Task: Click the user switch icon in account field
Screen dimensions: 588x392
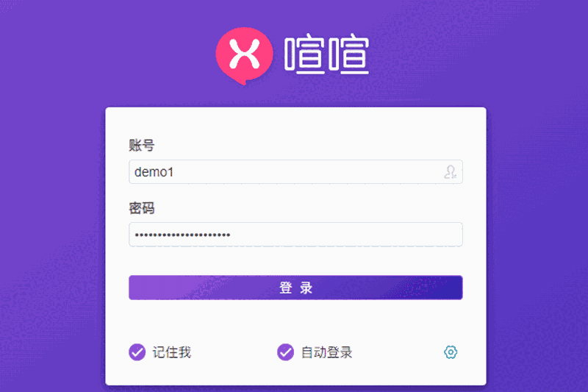Action: (450, 172)
